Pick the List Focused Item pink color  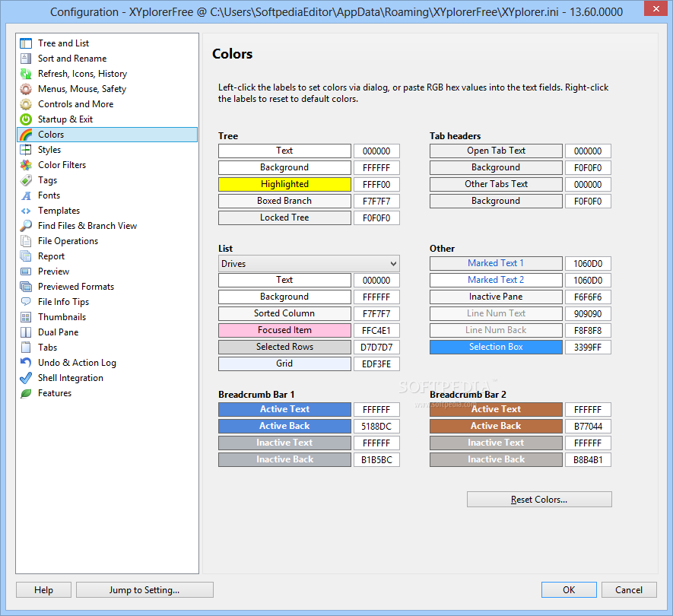tap(284, 330)
